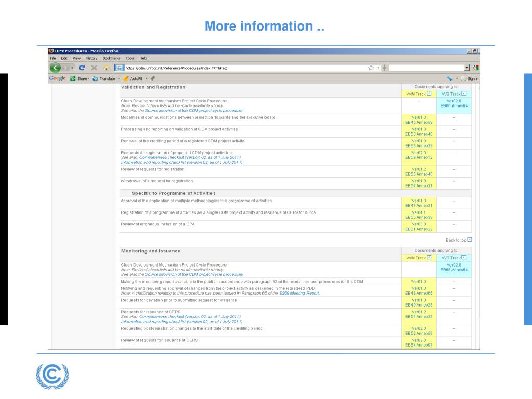The image size is (532, 399).
Task: Open the Ver04.1 EB55 Annex38 document
Action: (419, 215)
